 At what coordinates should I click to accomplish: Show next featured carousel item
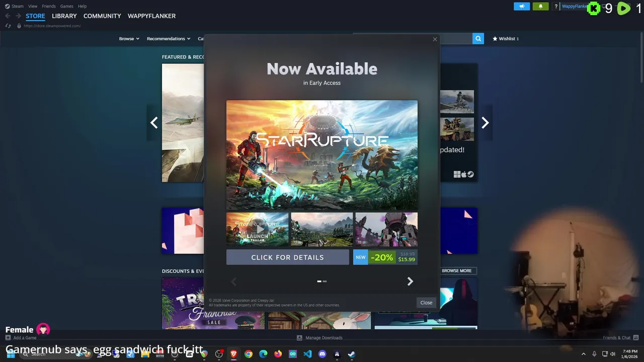tap(485, 123)
